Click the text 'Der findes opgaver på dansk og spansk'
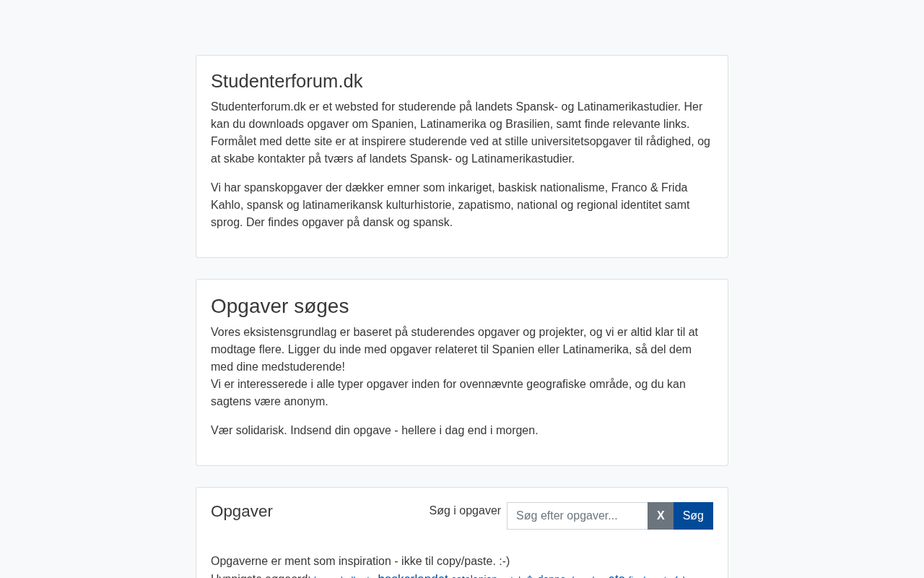924x578 pixels. 349,223
